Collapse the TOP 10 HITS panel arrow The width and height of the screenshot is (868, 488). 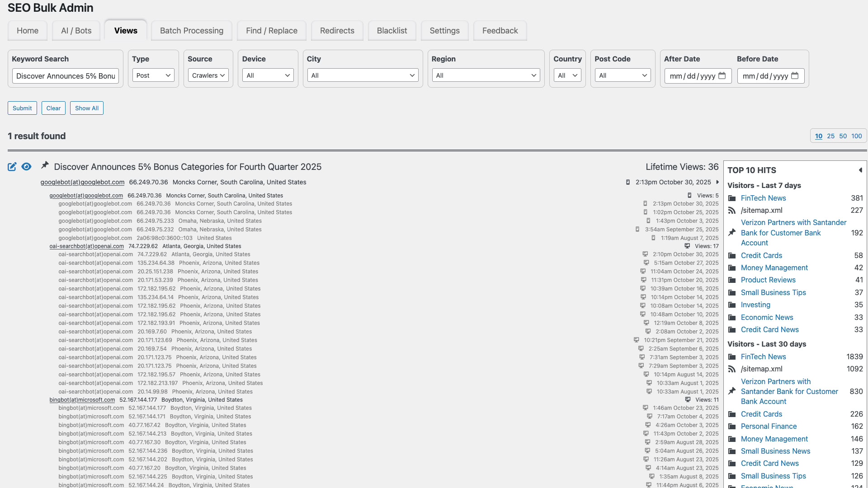click(860, 170)
